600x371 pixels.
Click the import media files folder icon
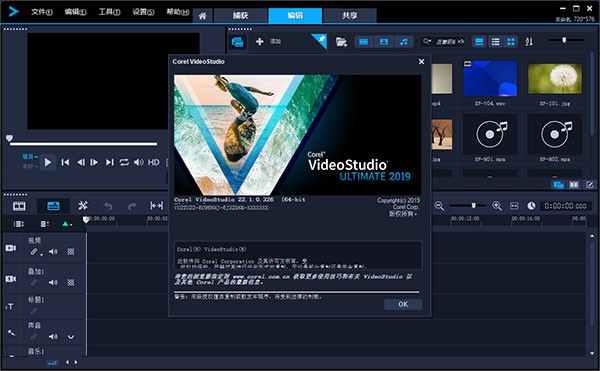(x=341, y=42)
